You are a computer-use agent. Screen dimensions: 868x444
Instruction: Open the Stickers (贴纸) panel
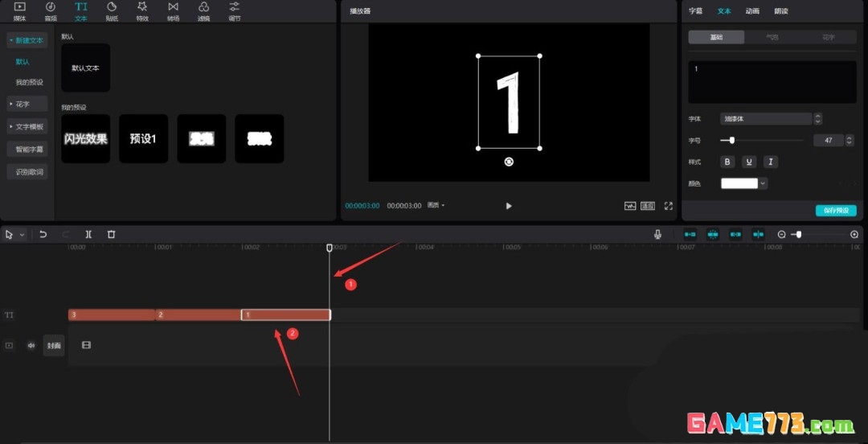tap(111, 10)
